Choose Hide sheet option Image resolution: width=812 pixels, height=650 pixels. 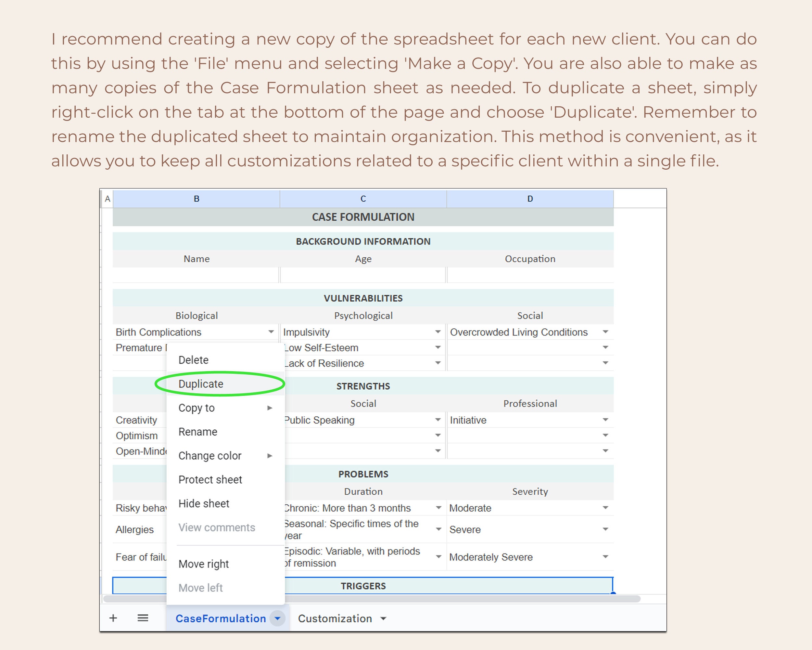(x=204, y=503)
